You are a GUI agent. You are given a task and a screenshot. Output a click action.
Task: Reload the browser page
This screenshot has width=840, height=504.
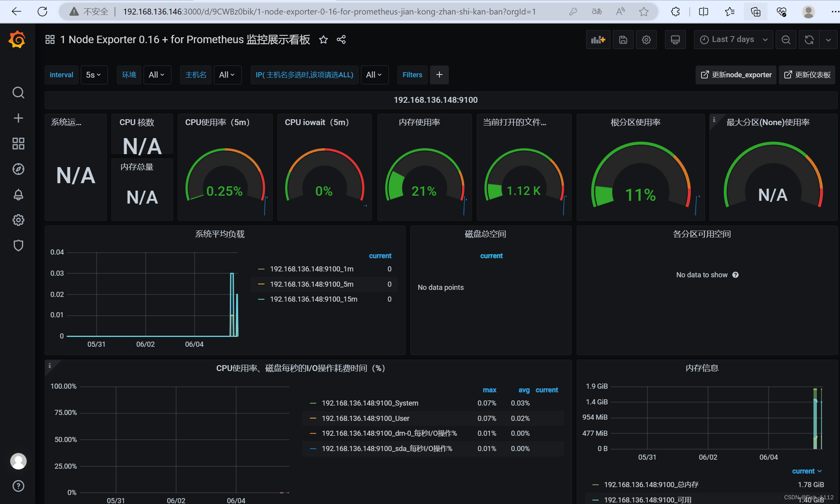(x=42, y=11)
